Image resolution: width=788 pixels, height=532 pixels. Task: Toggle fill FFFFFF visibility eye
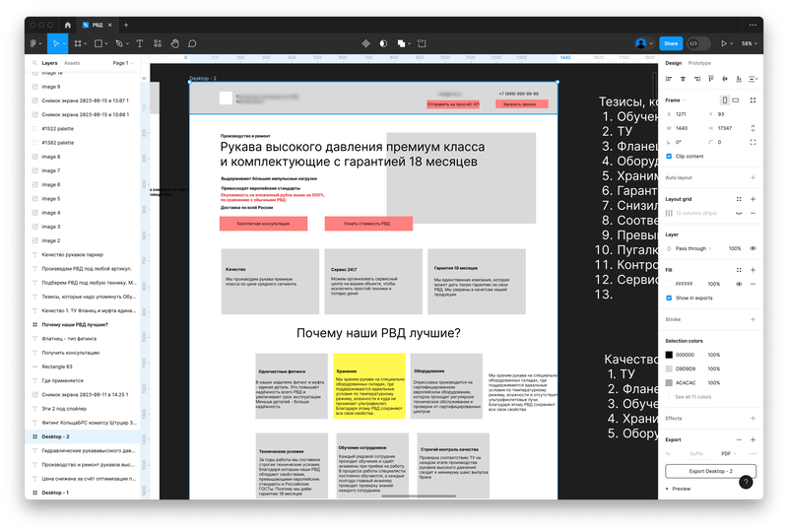tap(739, 284)
